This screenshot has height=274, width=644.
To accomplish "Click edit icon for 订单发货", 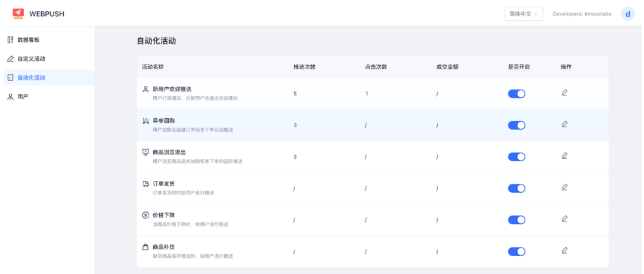I will 564,187.
